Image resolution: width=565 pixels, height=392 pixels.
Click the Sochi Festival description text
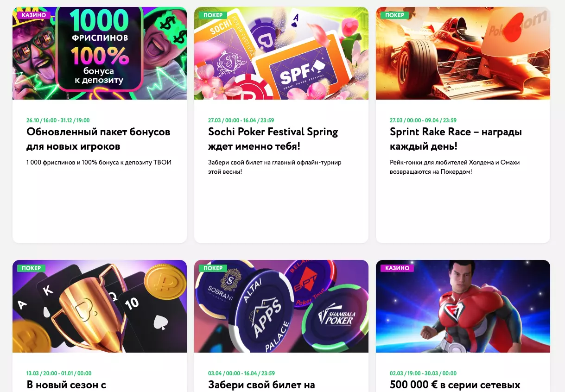[274, 167]
